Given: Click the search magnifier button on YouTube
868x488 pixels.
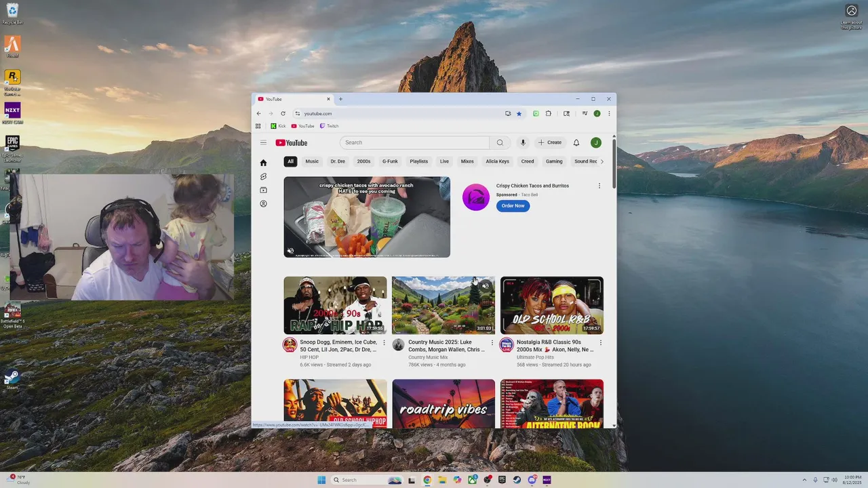Looking at the screenshot, I should coord(500,142).
